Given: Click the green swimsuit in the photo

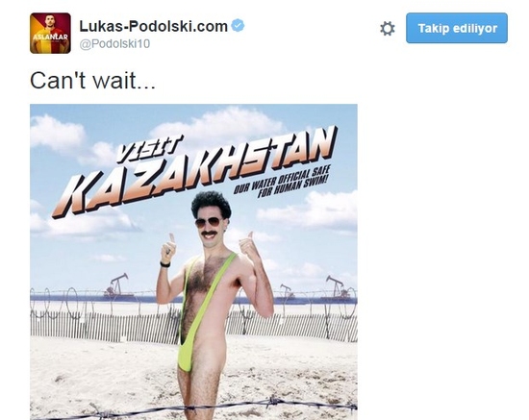Looking at the screenshot, I should (202, 310).
